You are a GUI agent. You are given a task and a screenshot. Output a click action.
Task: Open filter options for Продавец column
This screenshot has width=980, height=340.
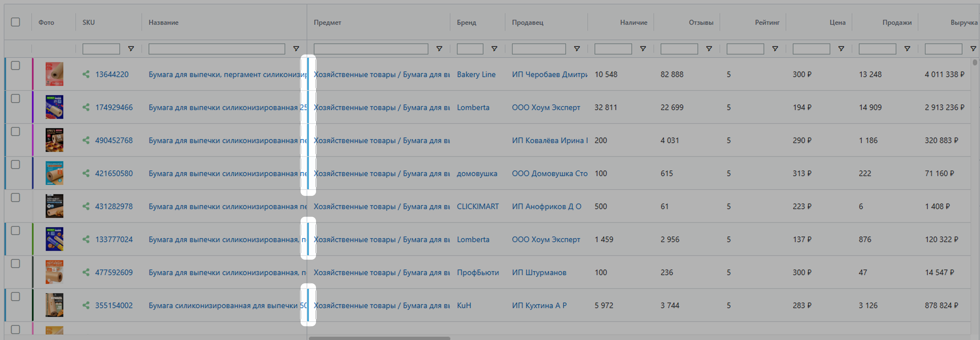pyautogui.click(x=576, y=49)
